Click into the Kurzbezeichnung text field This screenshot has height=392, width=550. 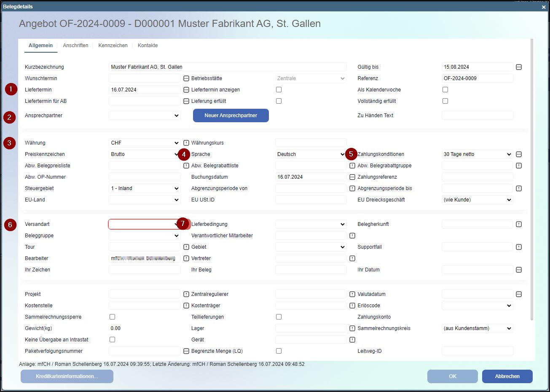pos(228,67)
